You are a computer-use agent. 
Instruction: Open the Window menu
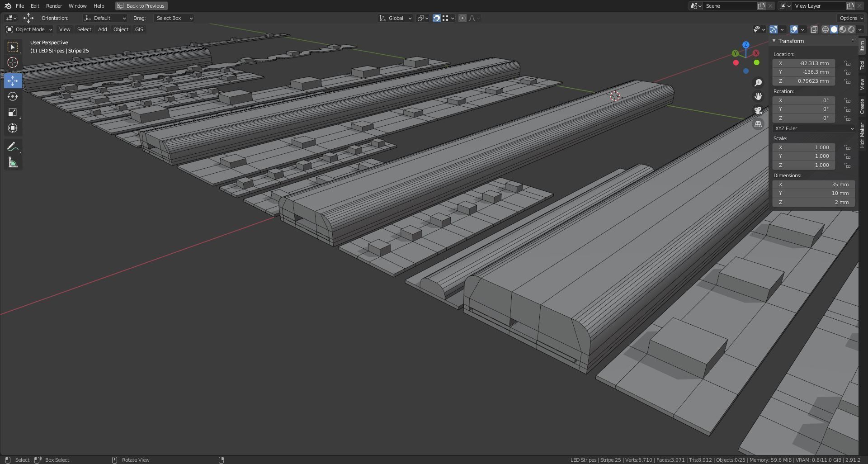click(x=77, y=6)
